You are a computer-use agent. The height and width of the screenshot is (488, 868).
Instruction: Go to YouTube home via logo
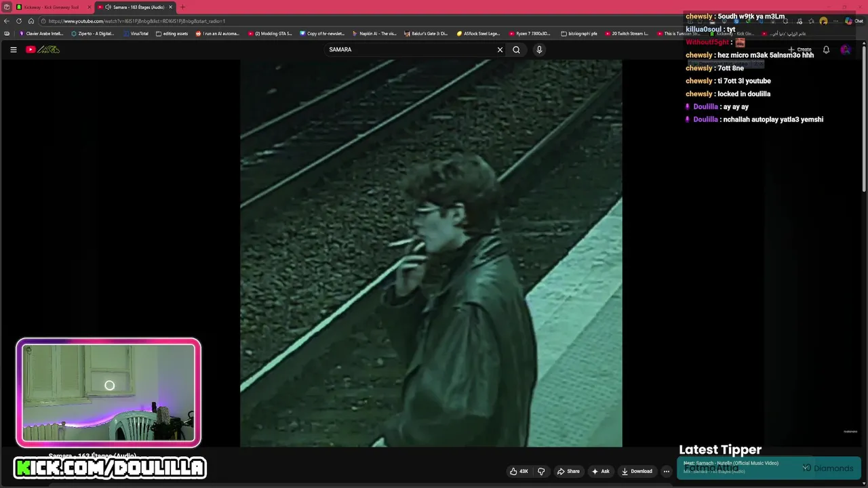(43, 49)
